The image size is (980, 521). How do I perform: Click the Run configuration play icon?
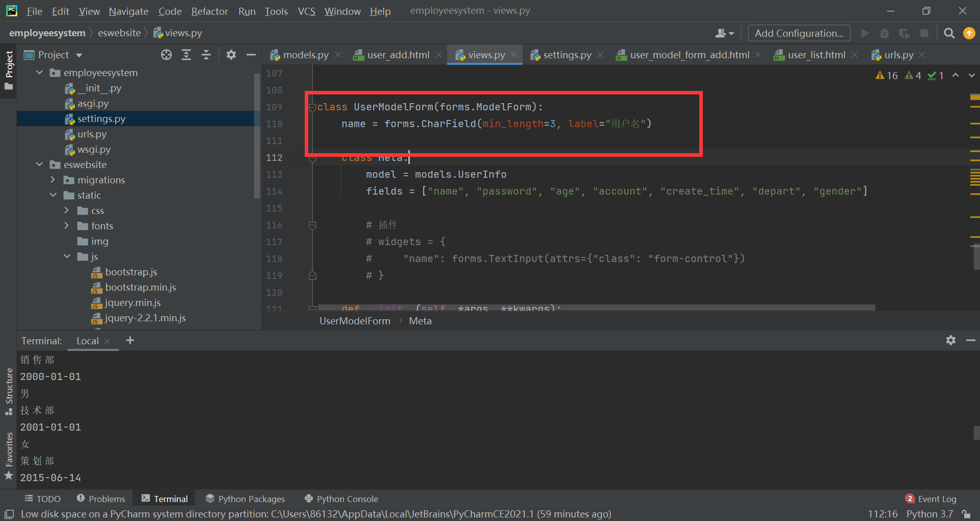point(865,33)
